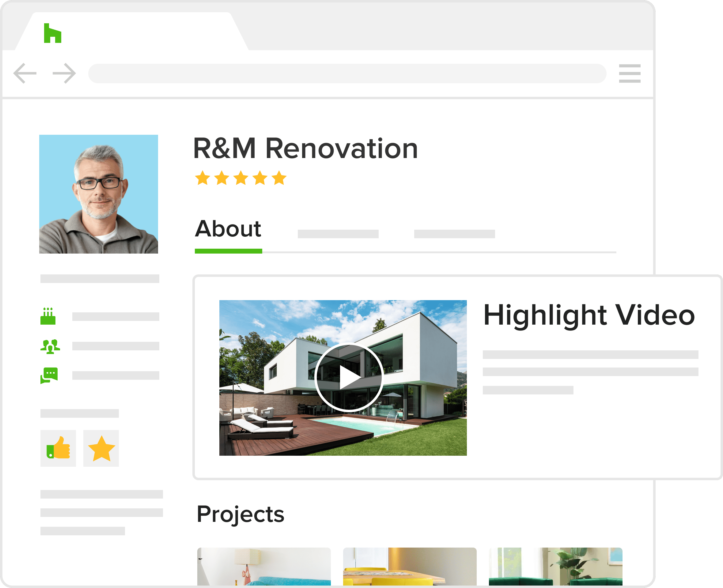Click the five-star rating under R&M Renovation
This screenshot has width=723, height=588.
pos(240,178)
